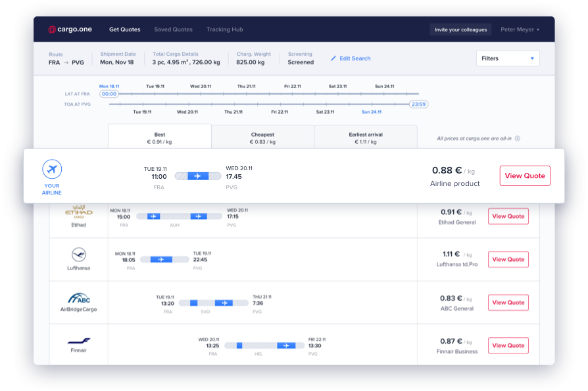588x391 pixels.
Task: Switch to the Earliest arrival tab
Action: 366,138
